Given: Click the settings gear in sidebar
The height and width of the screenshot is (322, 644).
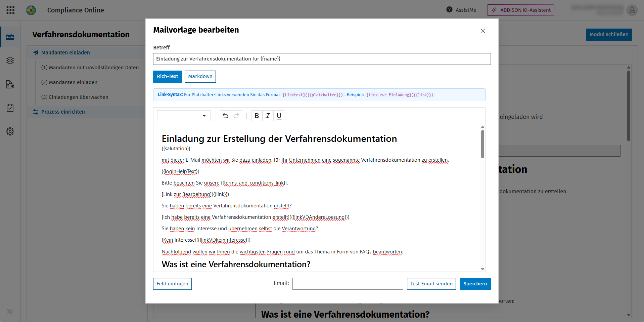Looking at the screenshot, I should click(x=10, y=131).
